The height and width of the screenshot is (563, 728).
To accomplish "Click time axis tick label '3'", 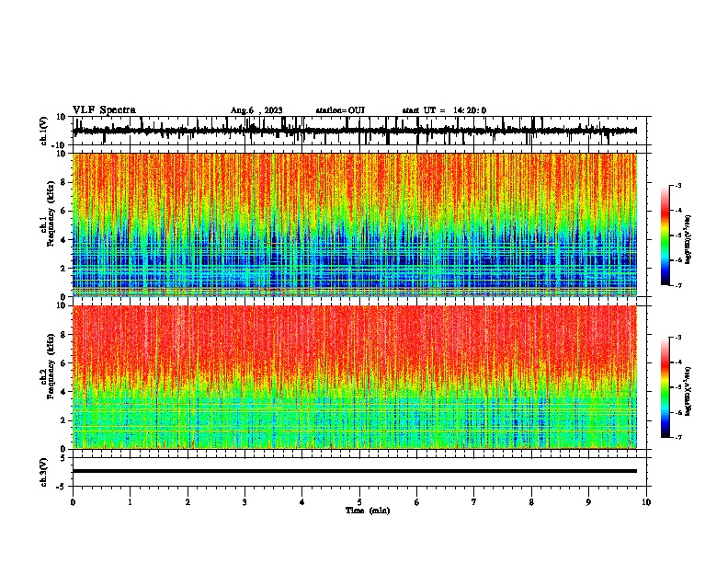I will click(x=245, y=502).
